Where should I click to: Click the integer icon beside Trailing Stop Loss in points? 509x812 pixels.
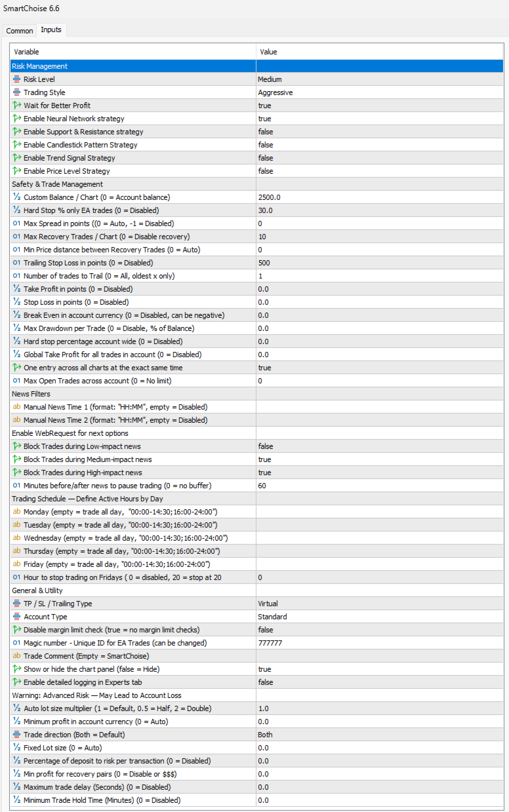pyautogui.click(x=16, y=263)
